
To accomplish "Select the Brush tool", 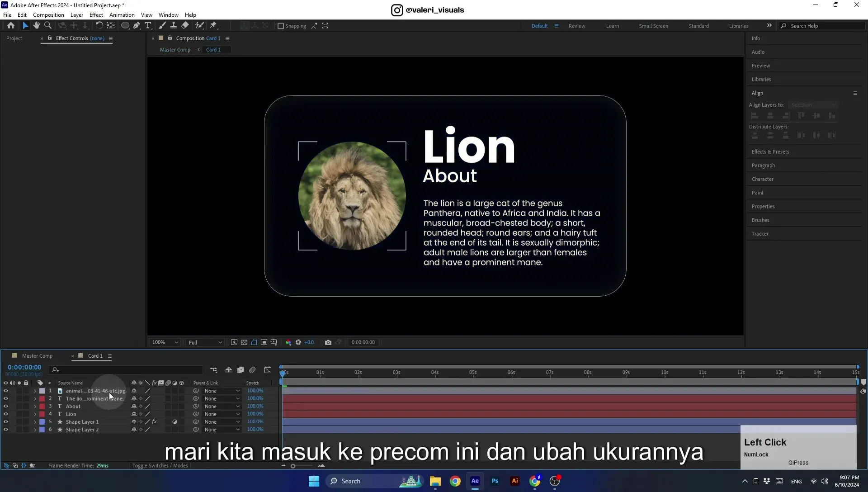I will tap(162, 26).
